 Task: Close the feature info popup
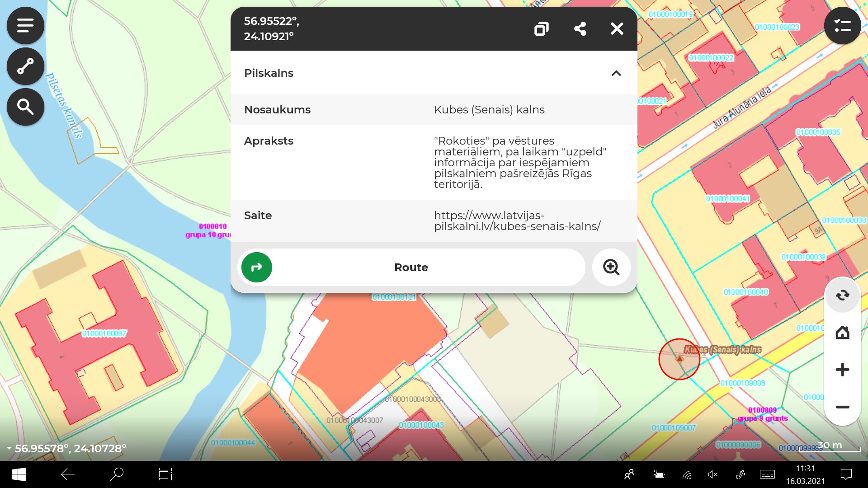pos(617,29)
